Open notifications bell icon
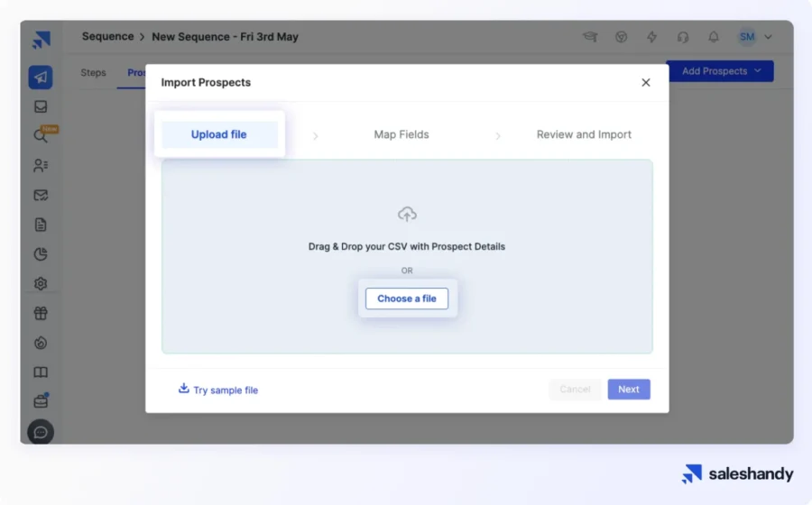This screenshot has height=505, width=812. (x=714, y=37)
